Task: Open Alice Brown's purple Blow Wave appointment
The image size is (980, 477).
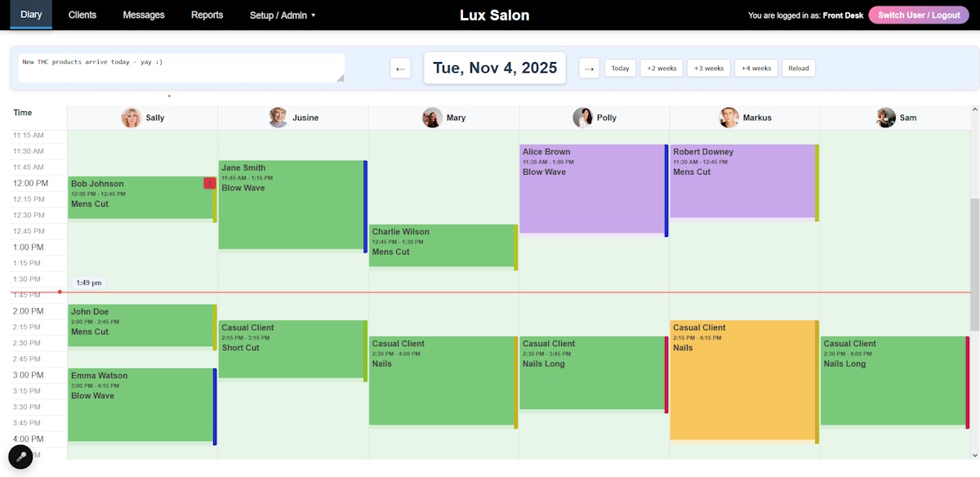Action: [x=592, y=189]
